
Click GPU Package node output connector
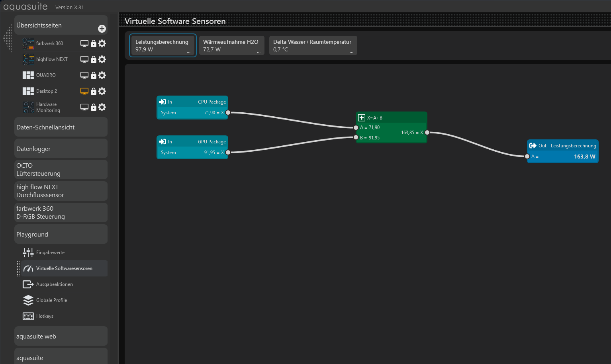228,153
